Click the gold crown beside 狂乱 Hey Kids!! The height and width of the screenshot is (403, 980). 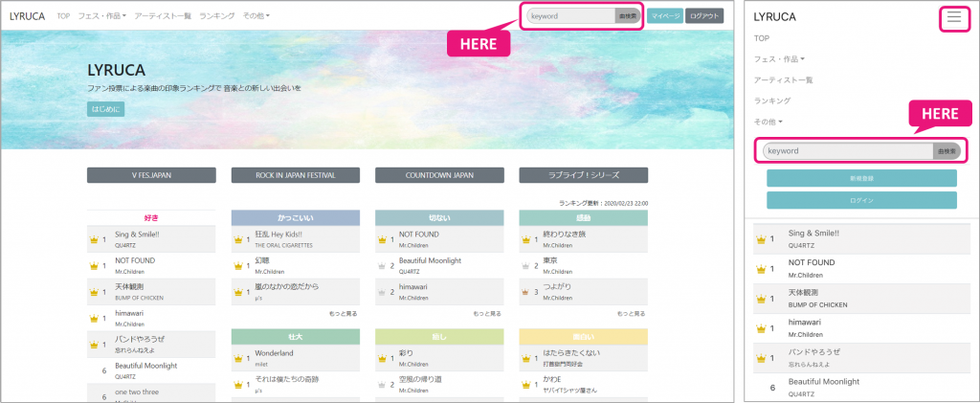235,239
